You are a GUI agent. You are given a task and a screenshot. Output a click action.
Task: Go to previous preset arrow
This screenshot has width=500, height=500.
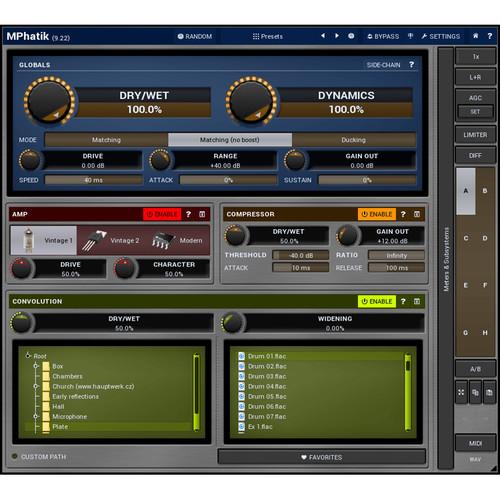[323, 36]
